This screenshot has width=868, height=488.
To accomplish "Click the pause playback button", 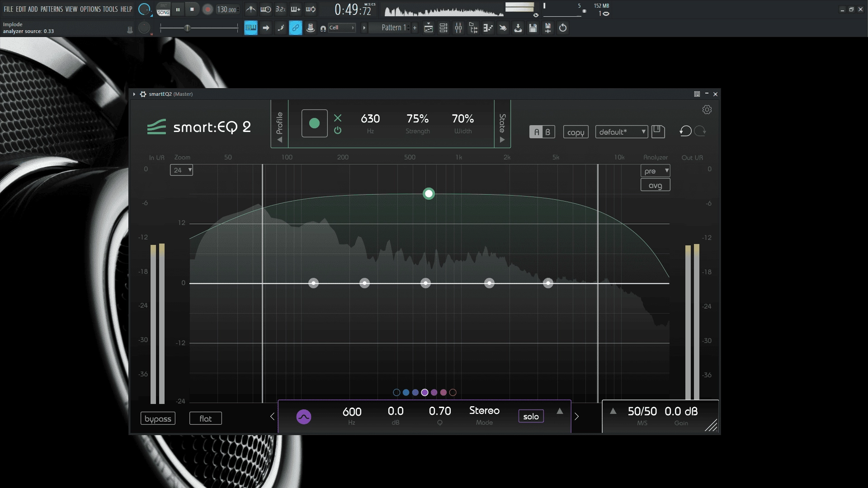I will [178, 9].
